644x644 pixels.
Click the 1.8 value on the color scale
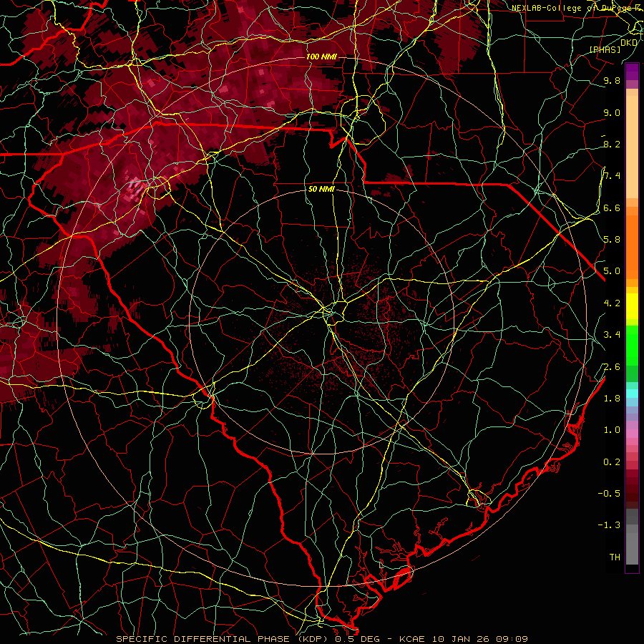tap(612, 399)
